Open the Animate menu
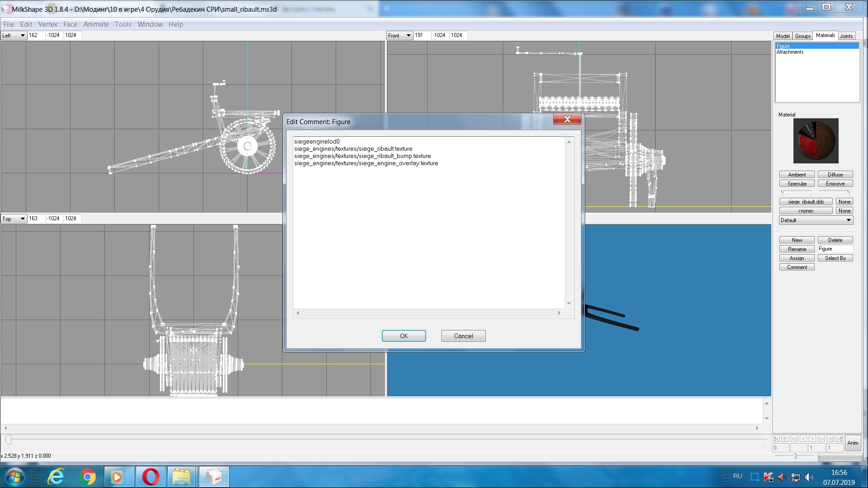This screenshot has width=868, height=488. click(96, 24)
